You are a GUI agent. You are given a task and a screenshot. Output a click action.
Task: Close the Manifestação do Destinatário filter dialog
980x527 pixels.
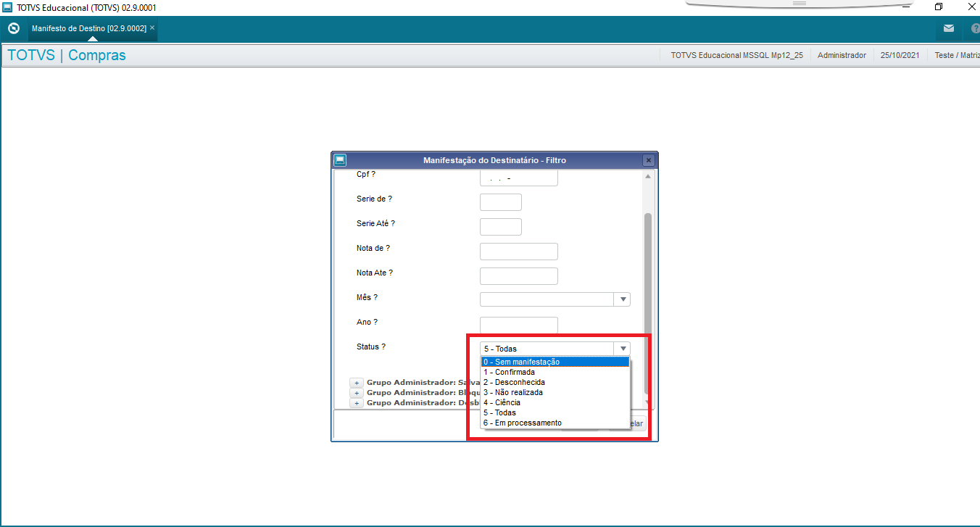click(x=649, y=160)
